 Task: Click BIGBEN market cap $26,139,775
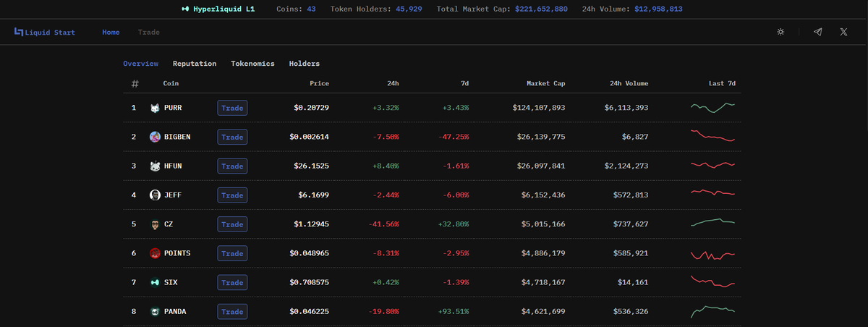tap(539, 137)
